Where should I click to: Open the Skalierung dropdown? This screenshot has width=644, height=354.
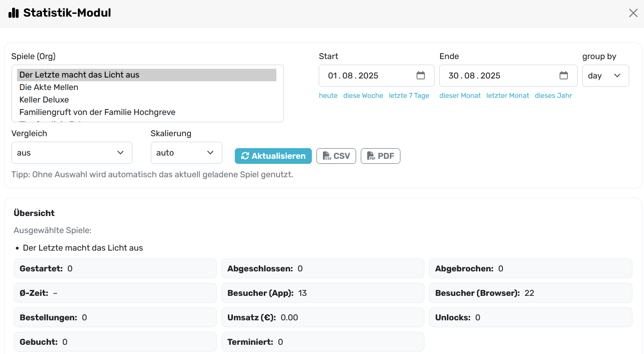click(x=186, y=153)
